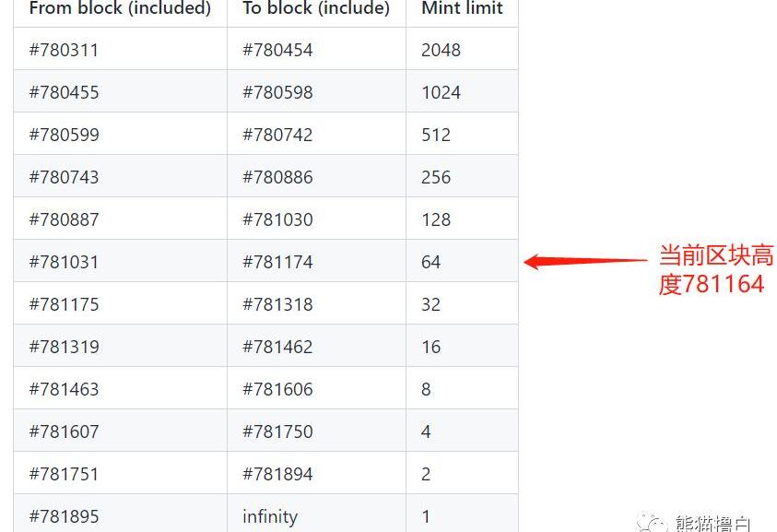Click the #780454 to-block cell
This screenshot has height=532, width=777.
(x=277, y=50)
